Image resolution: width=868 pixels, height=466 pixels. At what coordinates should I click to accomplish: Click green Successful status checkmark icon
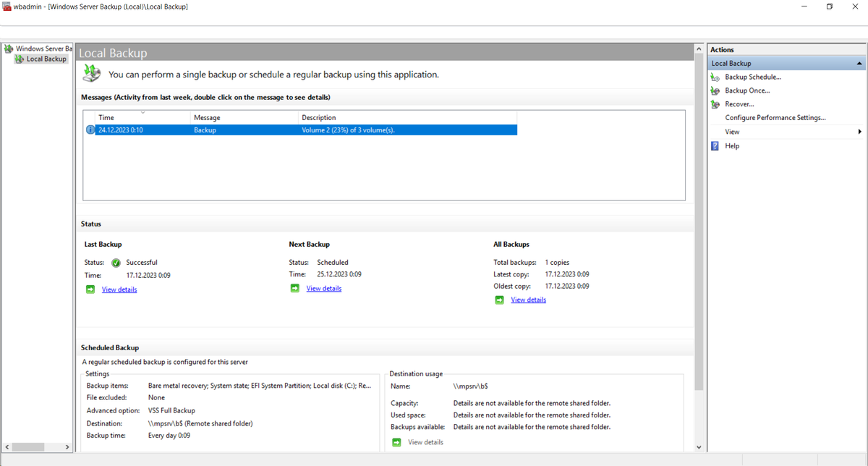116,263
